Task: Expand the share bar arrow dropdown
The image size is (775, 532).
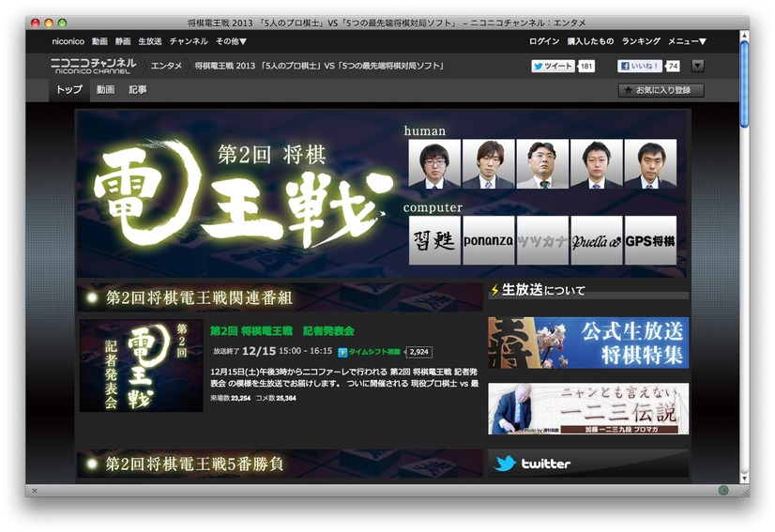Action: pyautogui.click(x=697, y=66)
